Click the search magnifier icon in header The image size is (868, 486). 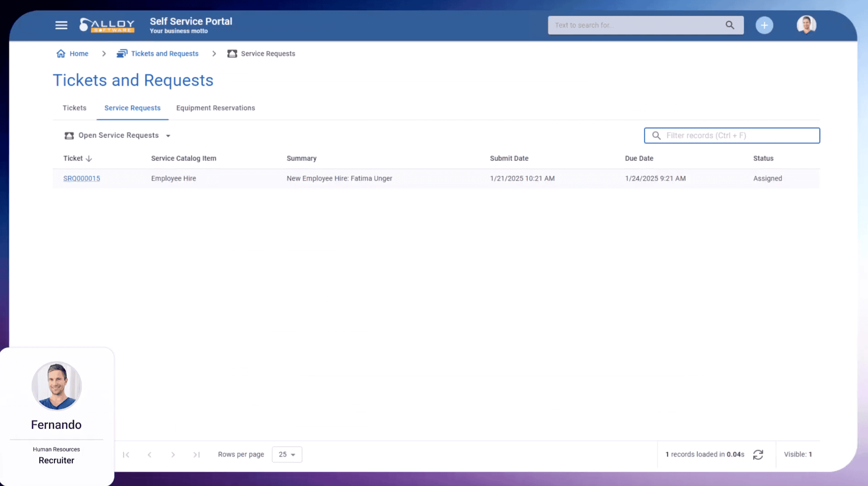pyautogui.click(x=730, y=25)
